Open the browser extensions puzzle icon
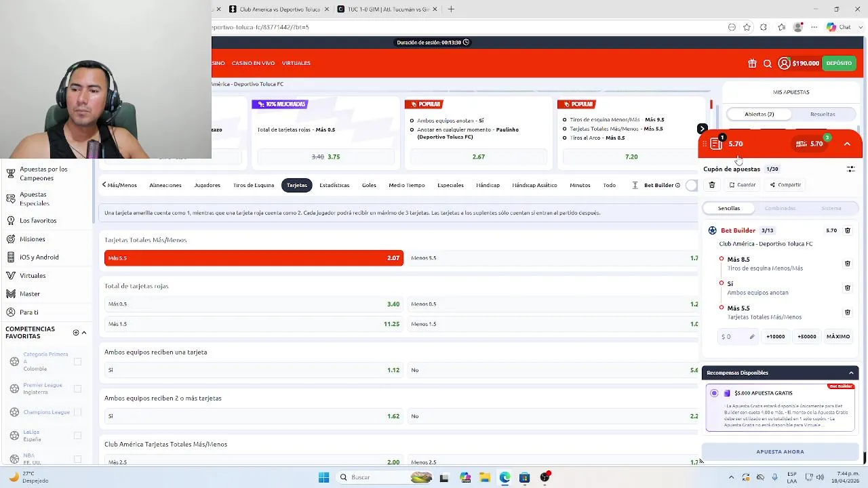Image resolution: width=868 pixels, height=488 pixels. [764, 27]
